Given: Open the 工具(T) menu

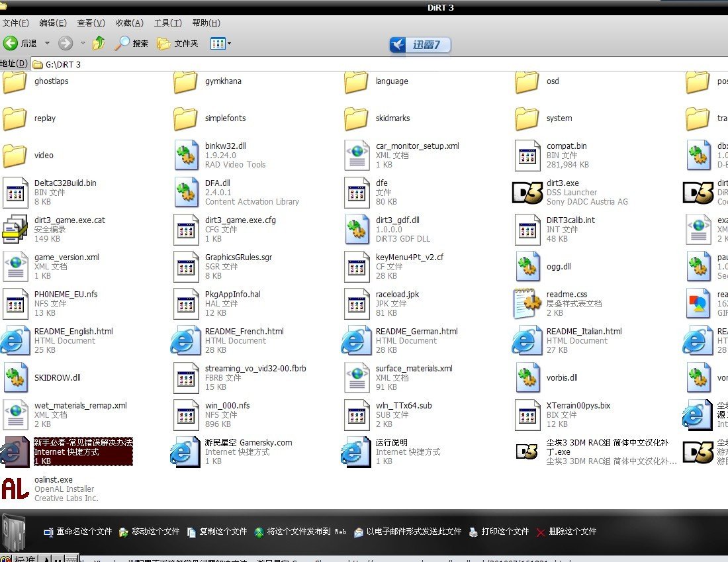Looking at the screenshot, I should [x=167, y=23].
